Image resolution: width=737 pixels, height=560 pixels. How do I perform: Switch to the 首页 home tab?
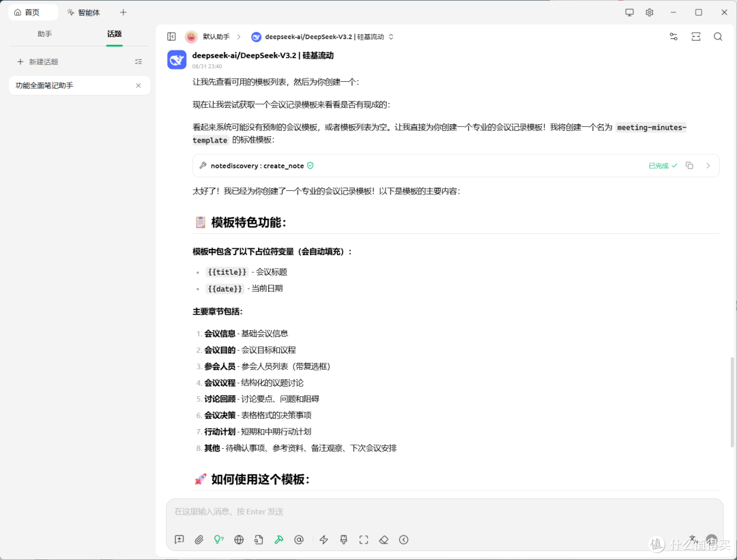[33, 12]
